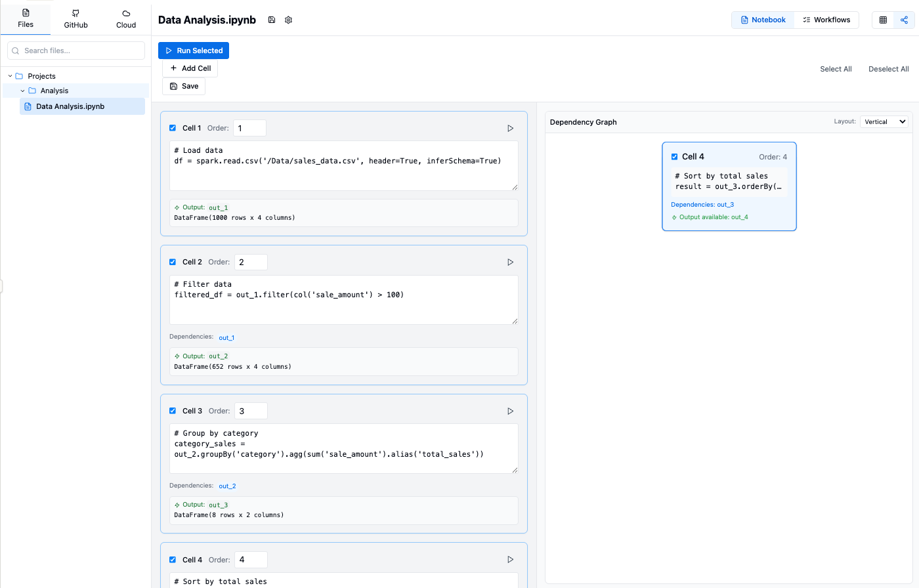Open the share/graph view icon
Image resolution: width=919 pixels, height=588 pixels.
click(x=904, y=20)
